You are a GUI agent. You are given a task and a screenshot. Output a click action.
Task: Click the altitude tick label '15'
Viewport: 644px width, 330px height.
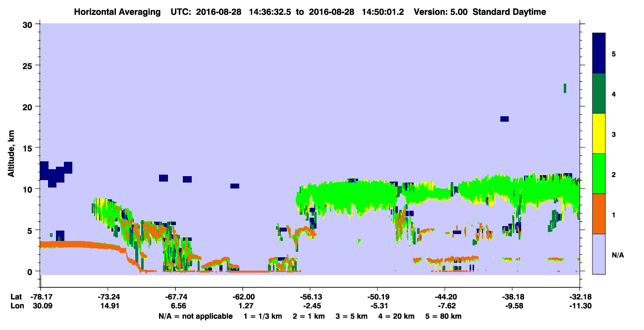[x=29, y=147]
